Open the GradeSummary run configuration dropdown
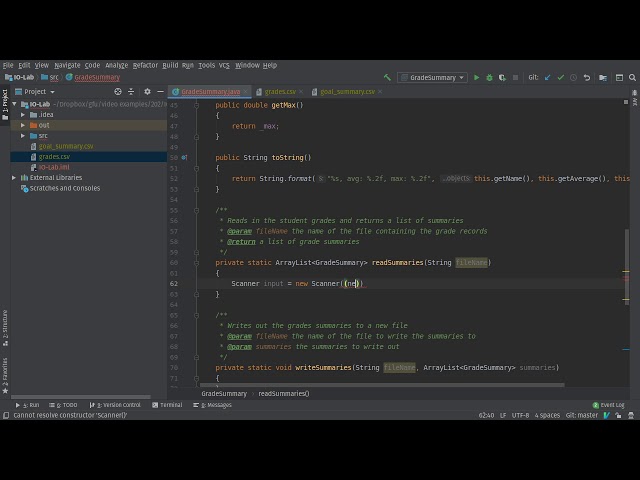640x480 pixels. click(432, 77)
